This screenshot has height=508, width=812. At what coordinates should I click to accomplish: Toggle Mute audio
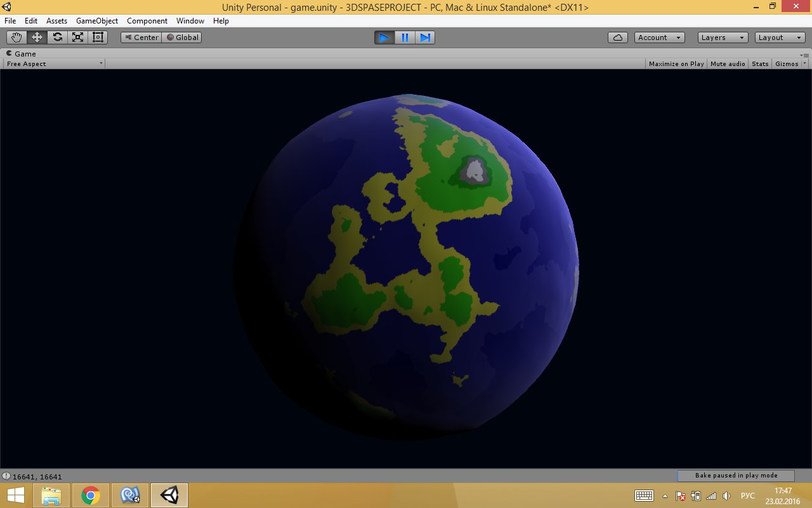[728, 63]
